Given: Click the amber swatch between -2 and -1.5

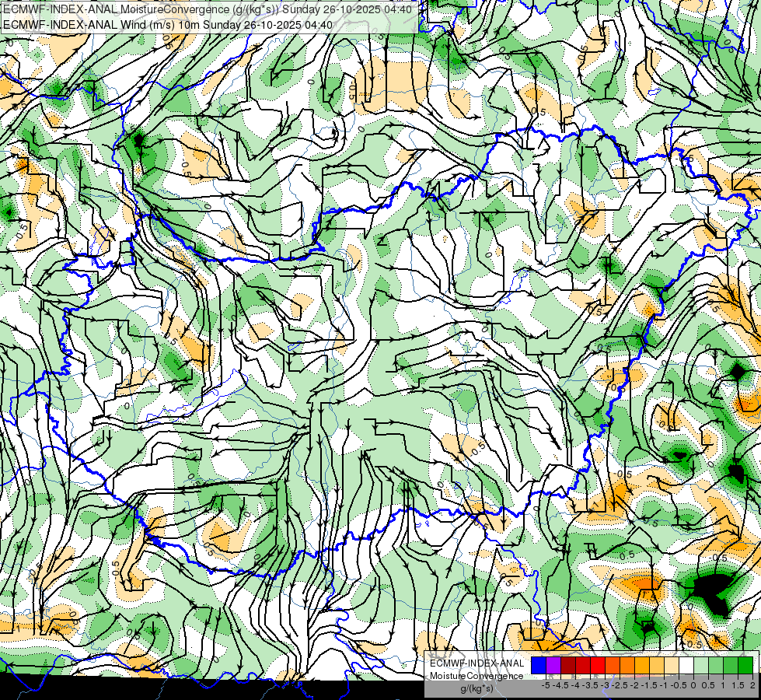Looking at the screenshot, I should click(642, 666).
